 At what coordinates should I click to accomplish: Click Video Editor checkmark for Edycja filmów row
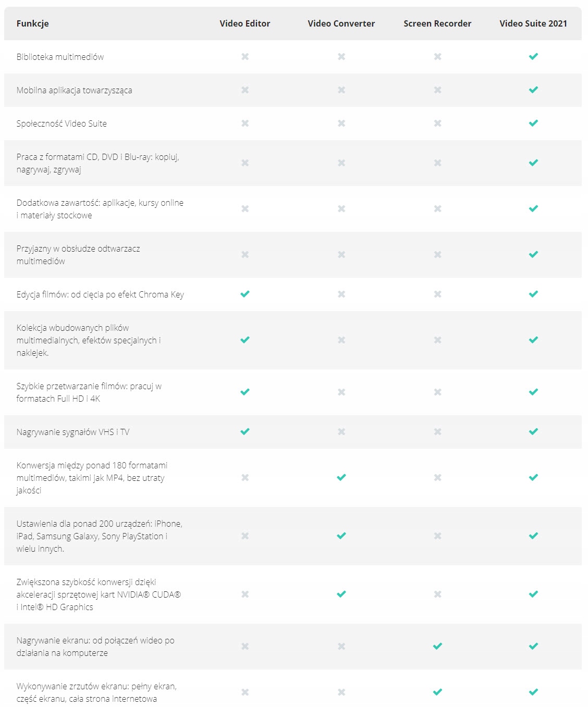click(245, 294)
